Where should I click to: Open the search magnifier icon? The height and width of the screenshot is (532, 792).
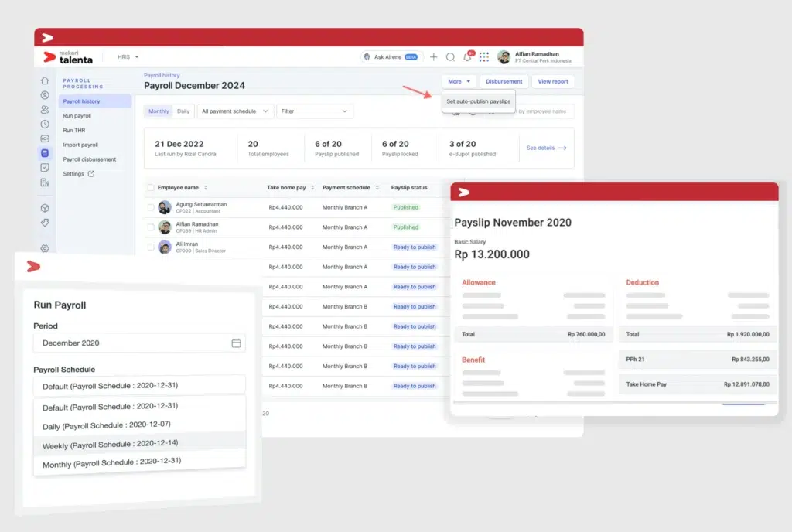tap(451, 56)
